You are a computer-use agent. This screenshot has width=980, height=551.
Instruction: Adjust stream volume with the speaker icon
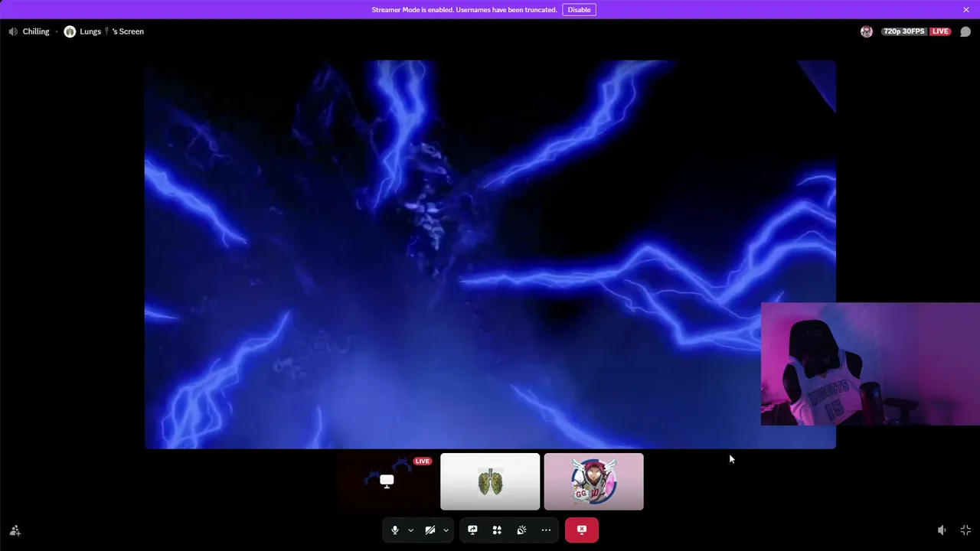942,530
